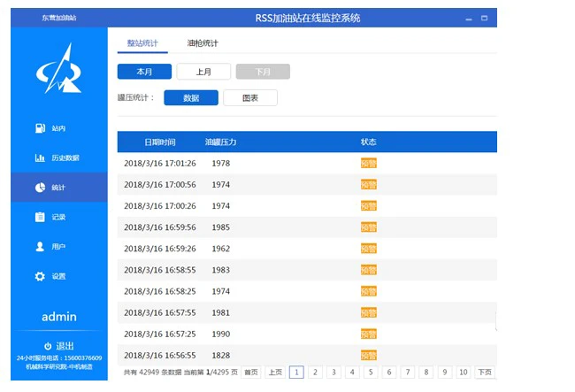Click the 日期时间 column header
The width and height of the screenshot is (575, 392).
[x=160, y=142]
